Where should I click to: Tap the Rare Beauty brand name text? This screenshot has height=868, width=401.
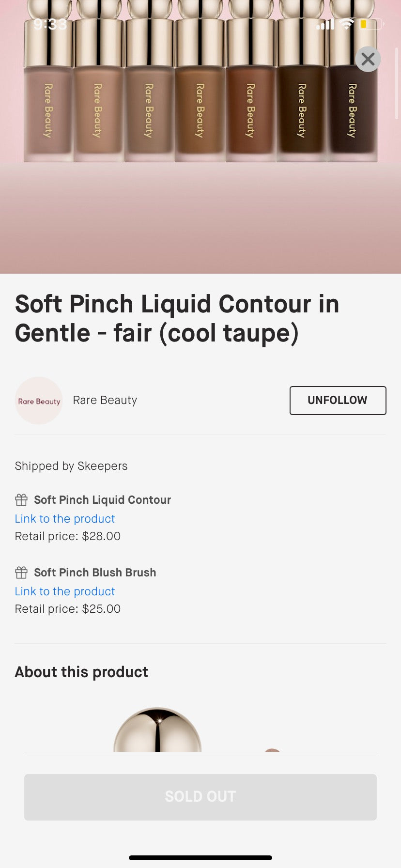point(105,400)
